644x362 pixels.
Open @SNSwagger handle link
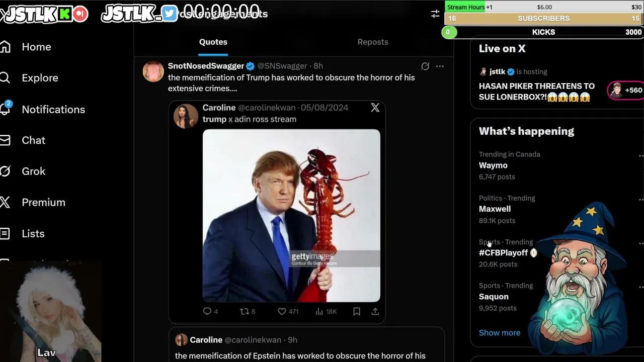(282, 66)
